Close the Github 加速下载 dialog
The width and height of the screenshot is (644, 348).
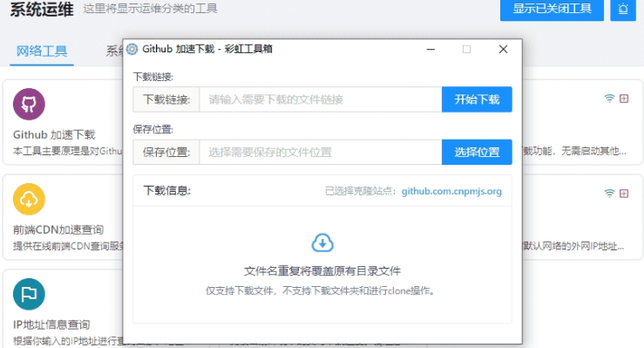click(x=503, y=50)
